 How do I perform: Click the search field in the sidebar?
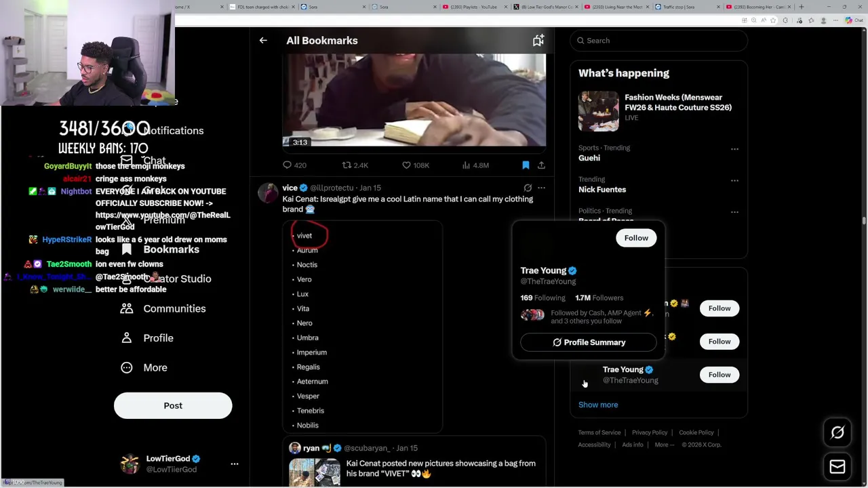pos(658,41)
